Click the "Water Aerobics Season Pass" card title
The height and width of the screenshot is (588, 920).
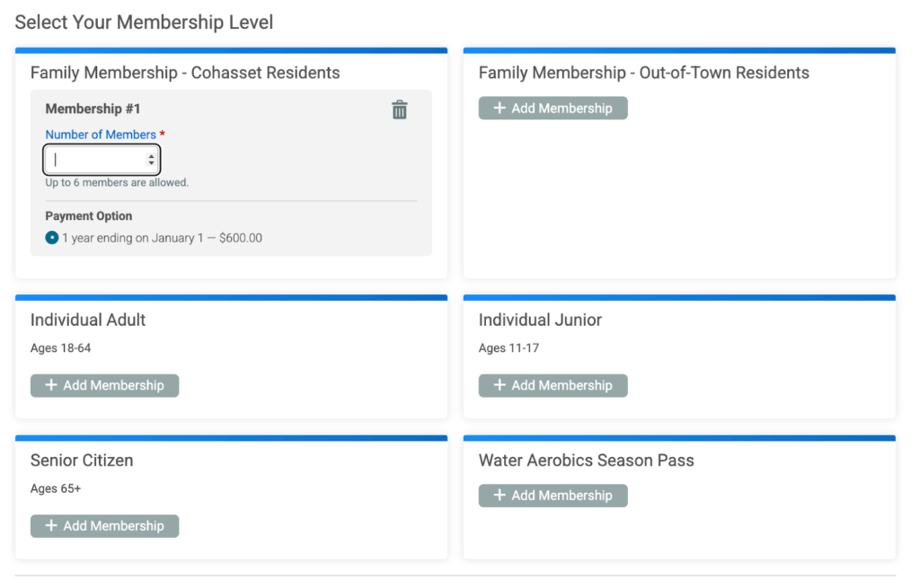(x=586, y=461)
